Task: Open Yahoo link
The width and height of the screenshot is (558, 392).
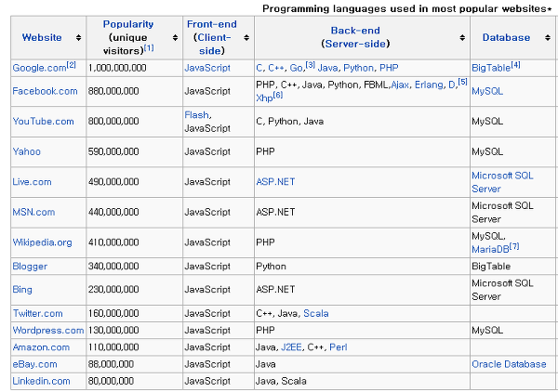Action: 27,151
